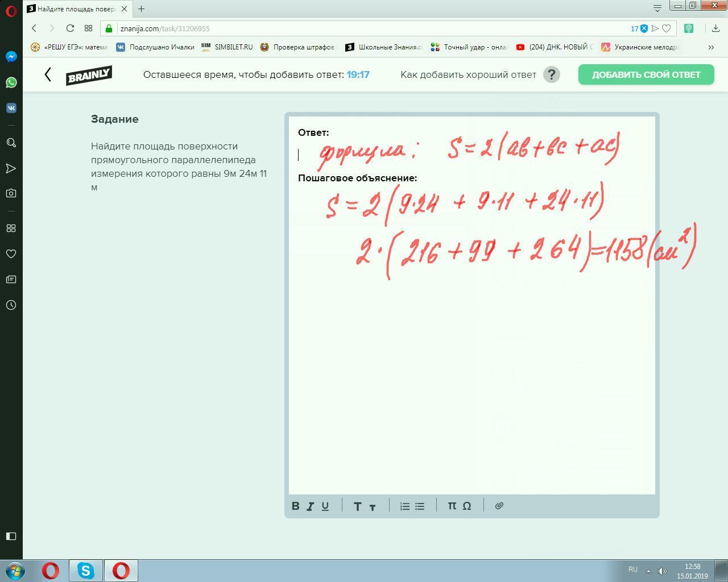
Task: Send page to My Flow from address bar
Action: tap(655, 28)
